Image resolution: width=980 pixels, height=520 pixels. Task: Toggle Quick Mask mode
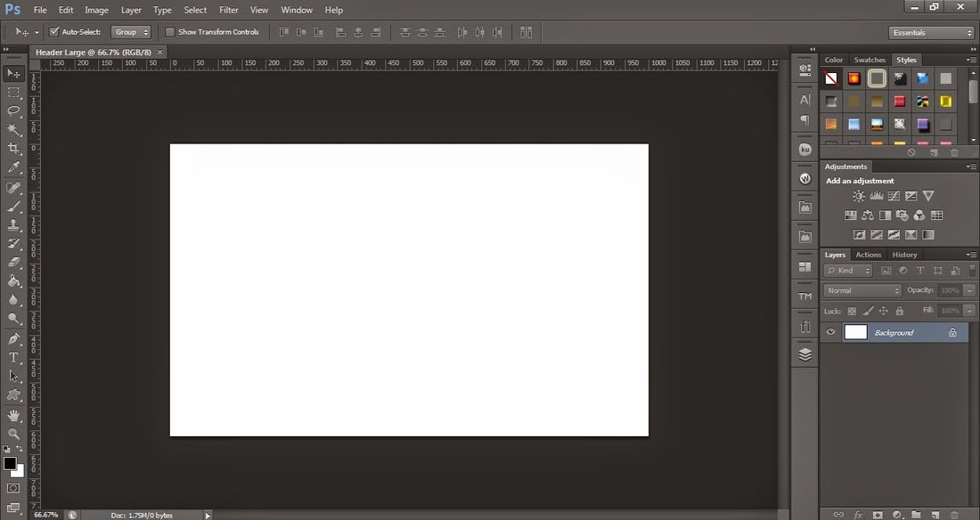tap(13, 488)
